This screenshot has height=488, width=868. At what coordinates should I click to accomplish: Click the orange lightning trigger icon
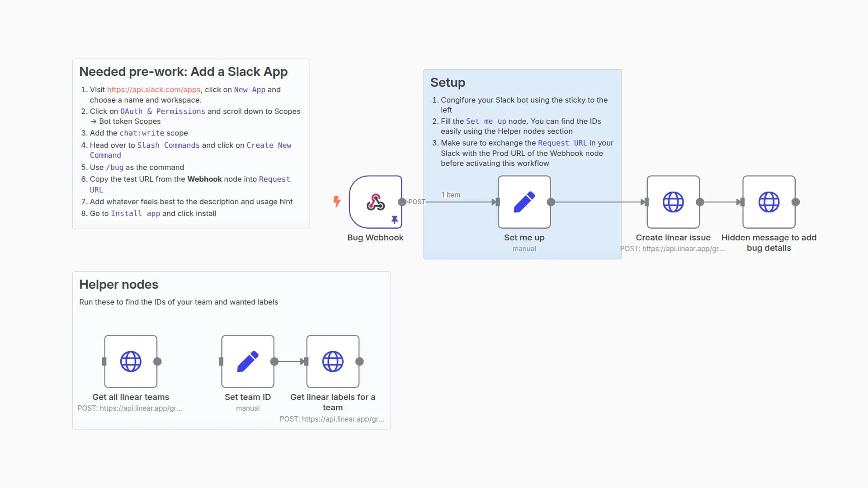tap(337, 202)
